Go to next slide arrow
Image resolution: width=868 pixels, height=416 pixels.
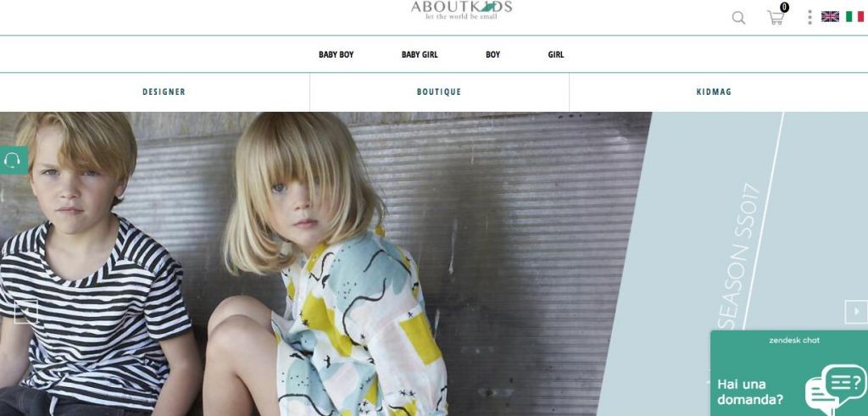[856, 312]
